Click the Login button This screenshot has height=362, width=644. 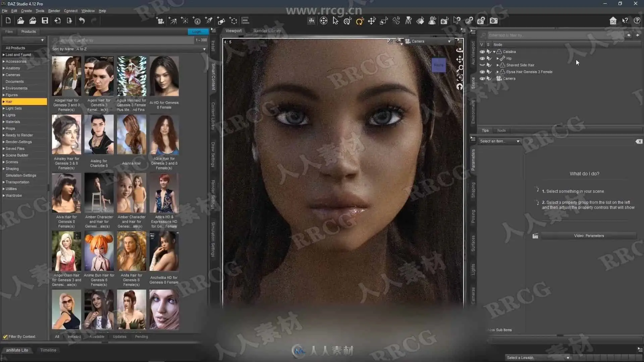197,32
